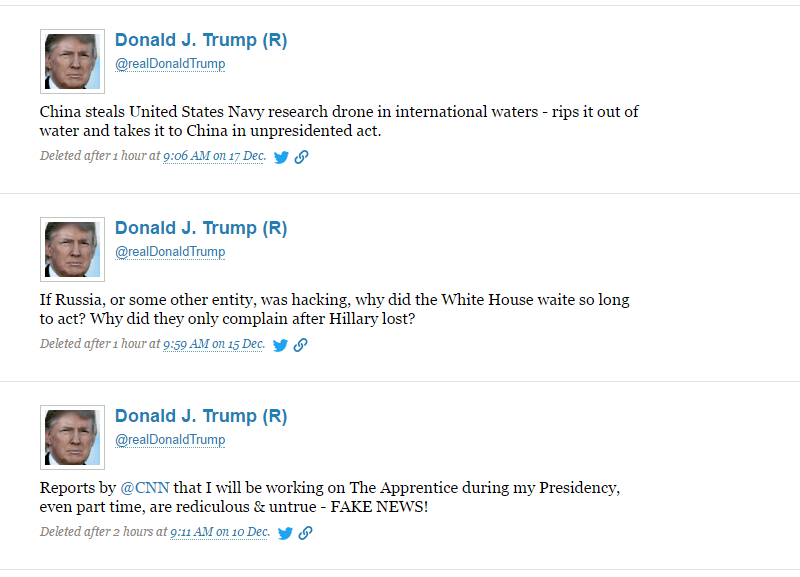Open the chain permalink icon for the China drone tweet
800x577 pixels.
coord(302,157)
